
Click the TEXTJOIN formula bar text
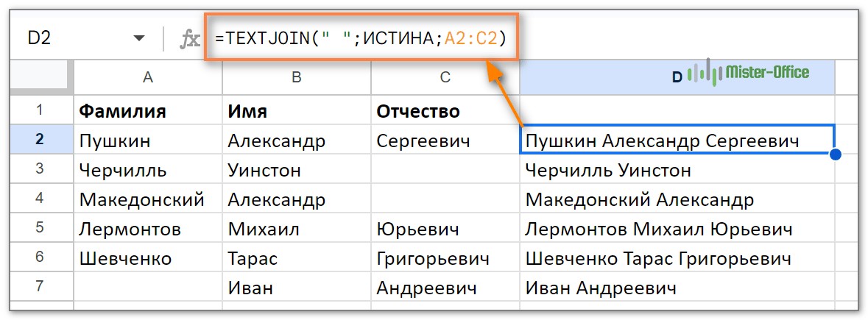tap(361, 38)
